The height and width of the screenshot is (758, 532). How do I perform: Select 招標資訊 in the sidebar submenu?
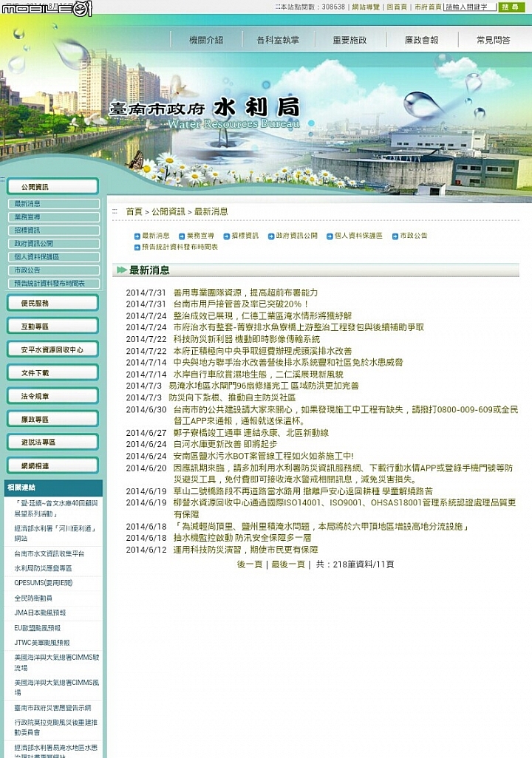[54, 231]
